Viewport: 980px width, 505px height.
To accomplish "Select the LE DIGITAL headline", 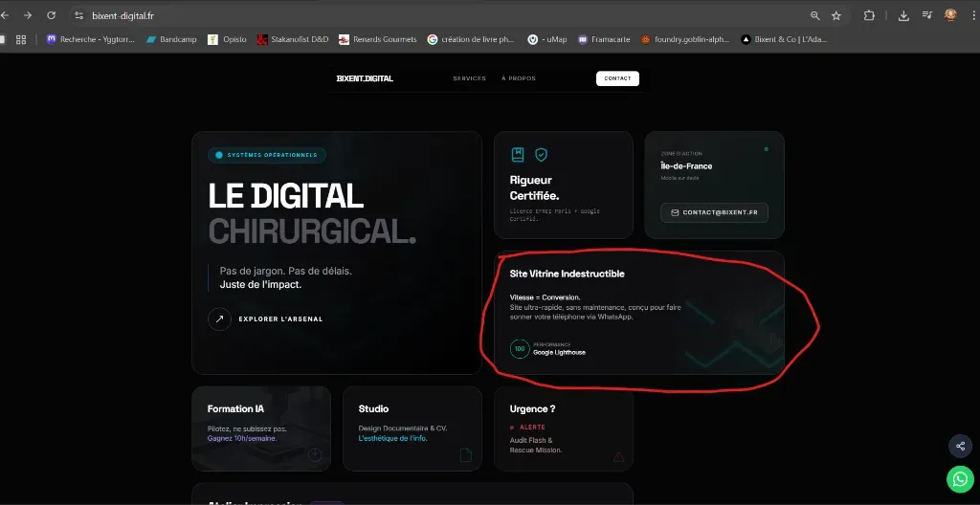I will pos(285,196).
